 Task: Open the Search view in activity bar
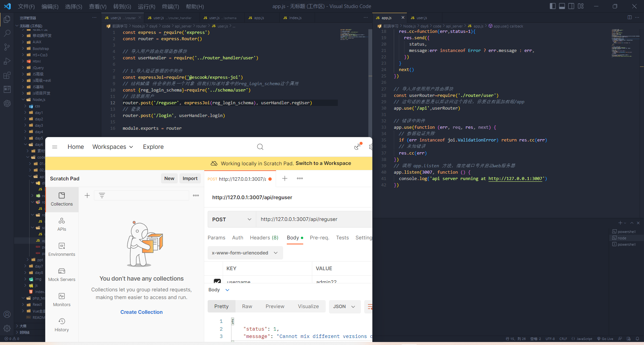7,33
